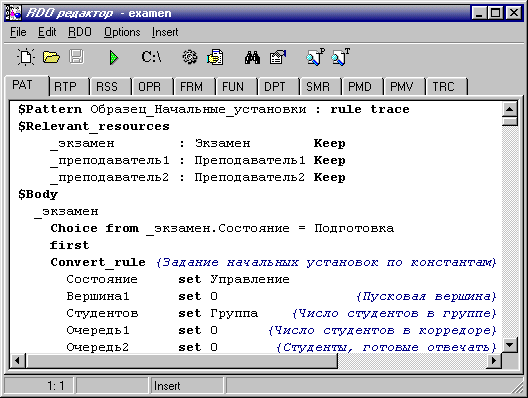Click the rule trace keywords
Viewport: 528px width, 398px height.
(370, 109)
